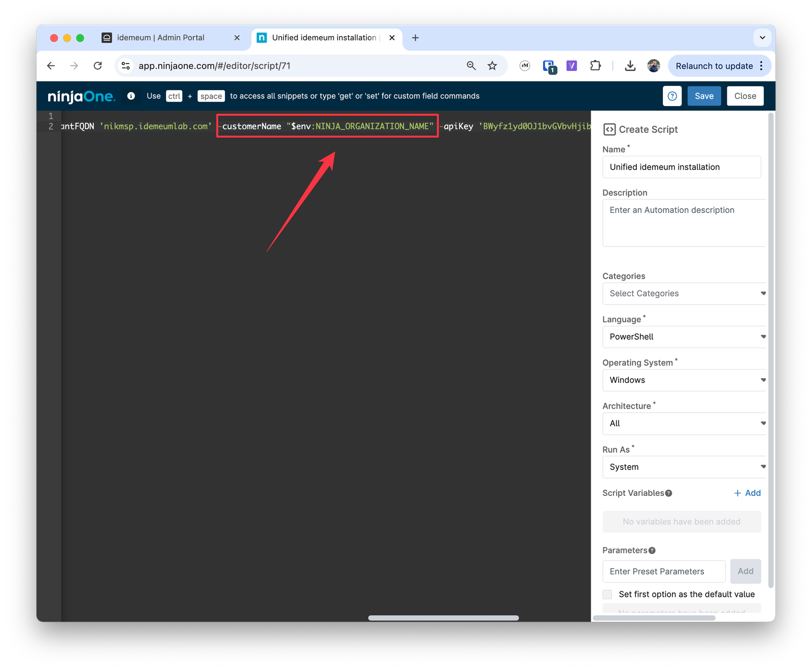Screen dimensions: 812x670
Task: Click the Parameters help icon
Action: [x=652, y=550]
